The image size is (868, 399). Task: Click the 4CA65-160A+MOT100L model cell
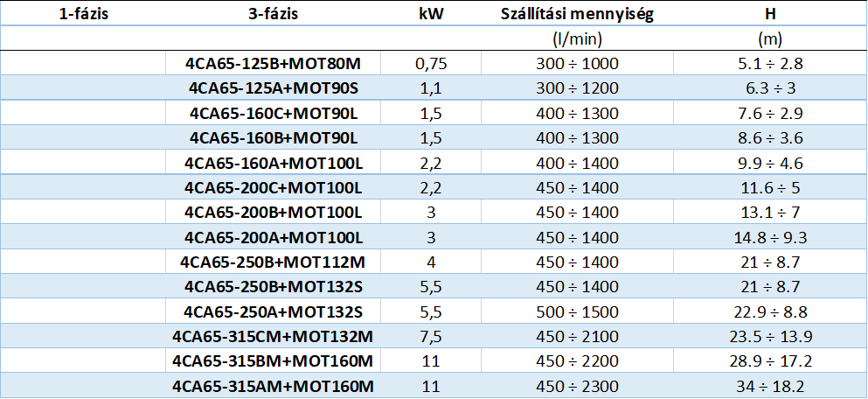pyautogui.click(x=274, y=163)
